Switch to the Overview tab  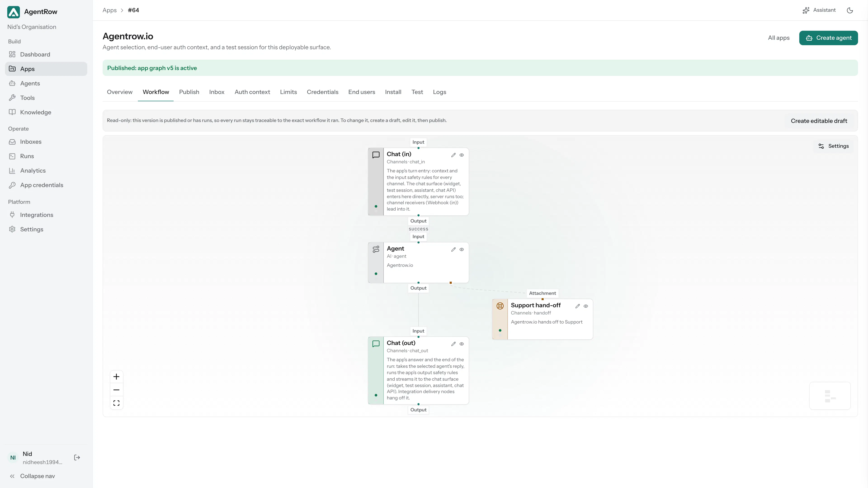pyautogui.click(x=120, y=92)
